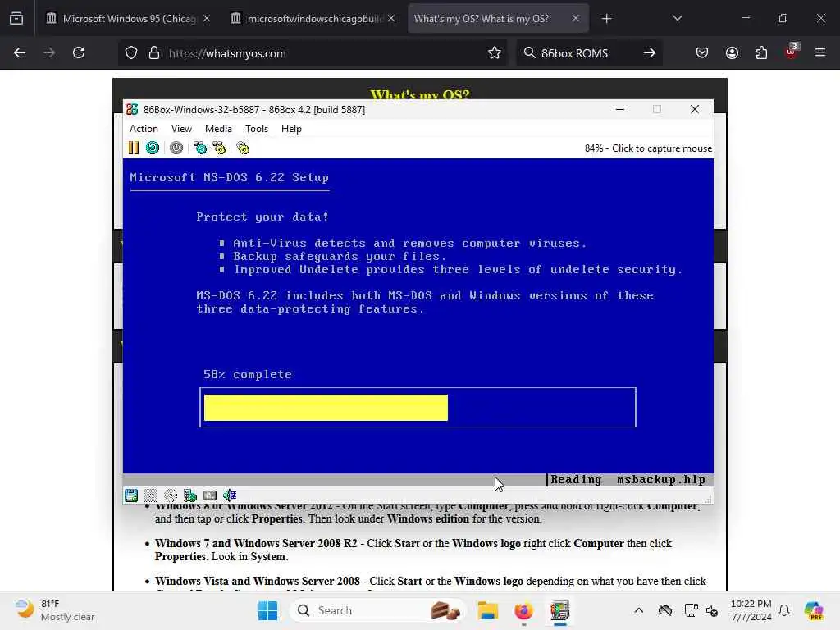Switch to Microsoft Windows 95 (Chicago) tab
This screenshot has height=630, width=840.
point(129,18)
